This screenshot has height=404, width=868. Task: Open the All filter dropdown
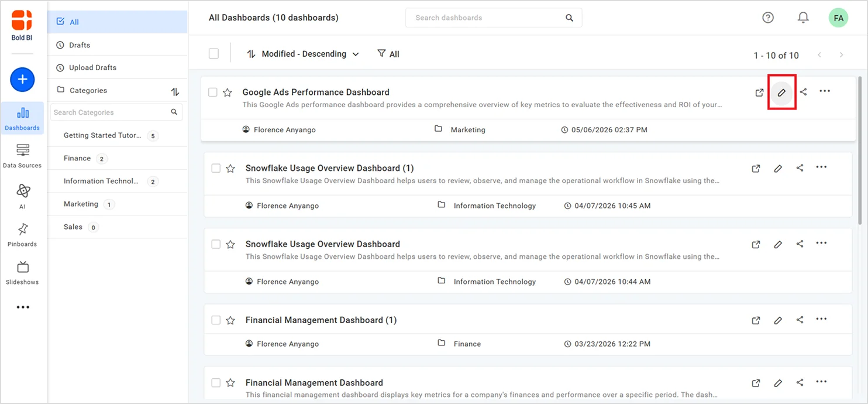388,54
